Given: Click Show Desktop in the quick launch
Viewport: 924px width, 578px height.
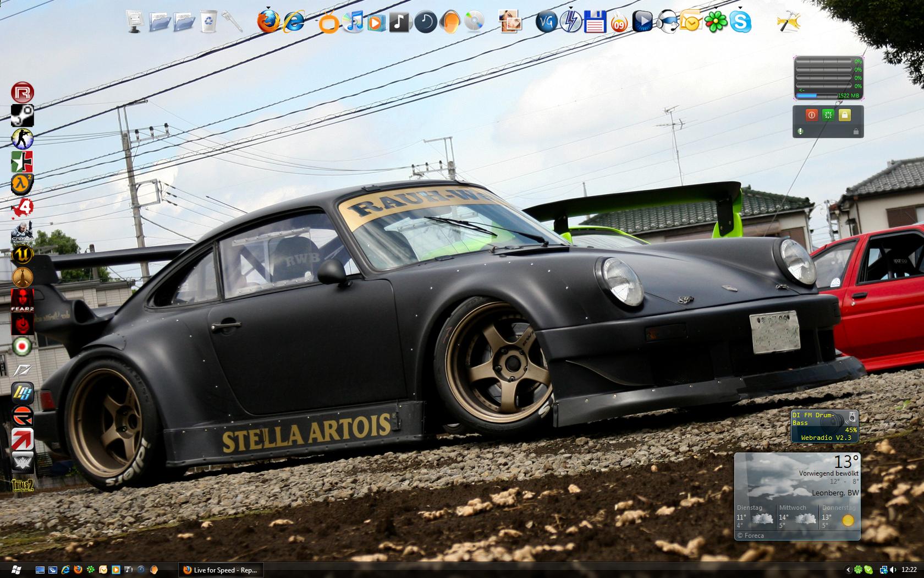Looking at the screenshot, I should [x=40, y=570].
